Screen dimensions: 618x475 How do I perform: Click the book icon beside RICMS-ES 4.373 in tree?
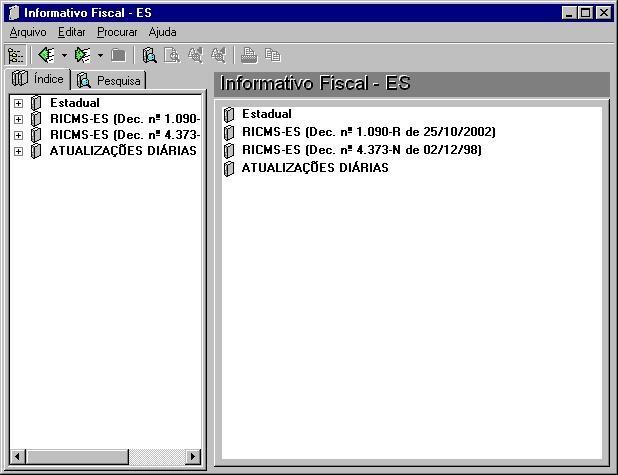36,135
